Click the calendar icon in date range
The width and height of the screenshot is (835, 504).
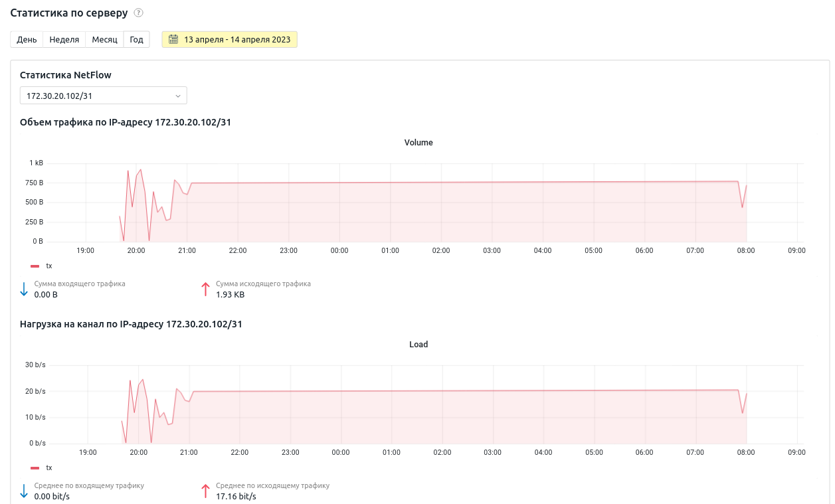173,40
